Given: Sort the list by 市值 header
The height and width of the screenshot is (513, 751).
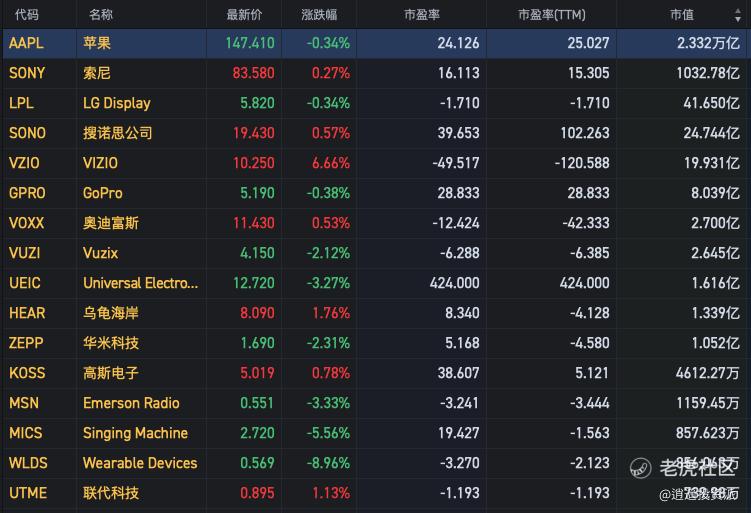Looking at the screenshot, I should tap(681, 14).
